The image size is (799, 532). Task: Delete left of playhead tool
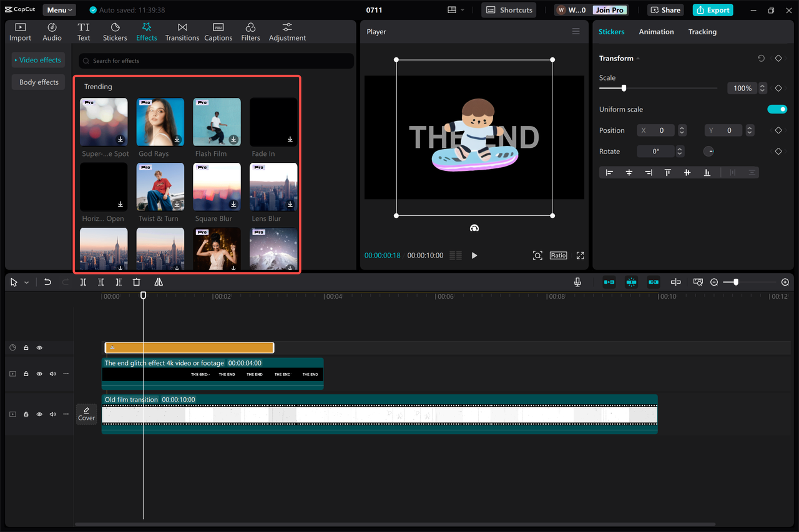pyautogui.click(x=101, y=282)
